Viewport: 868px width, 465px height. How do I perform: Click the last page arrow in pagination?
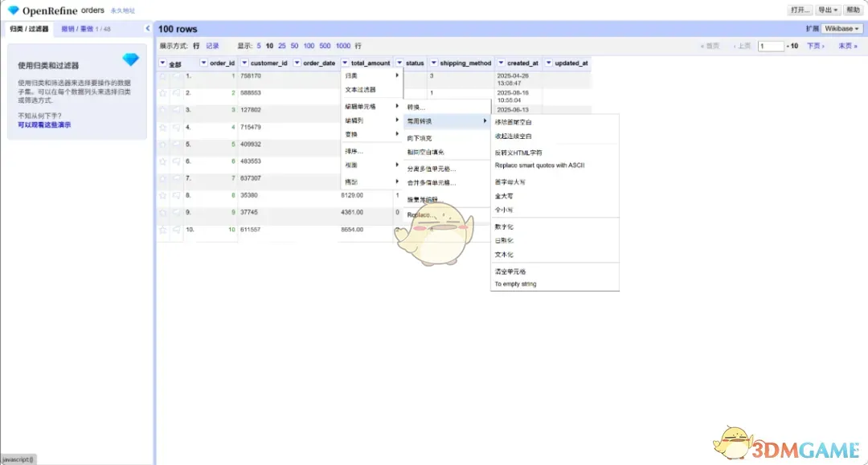pyautogui.click(x=847, y=46)
